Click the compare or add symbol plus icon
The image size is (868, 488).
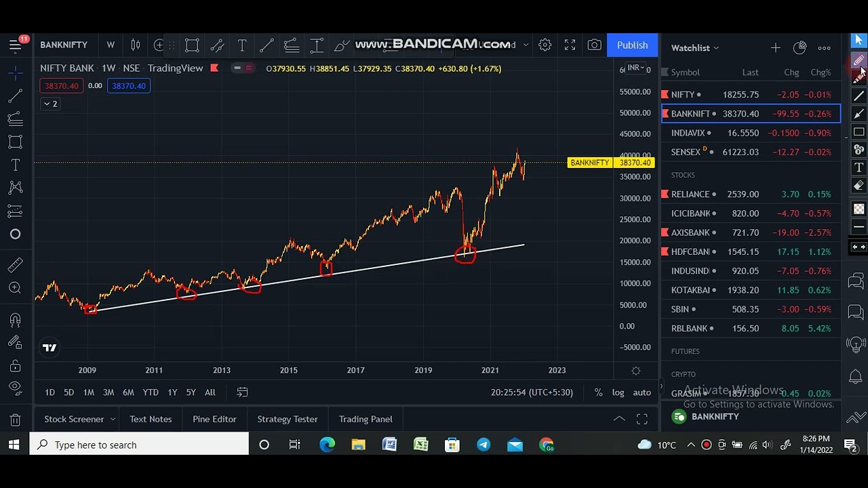point(159,45)
